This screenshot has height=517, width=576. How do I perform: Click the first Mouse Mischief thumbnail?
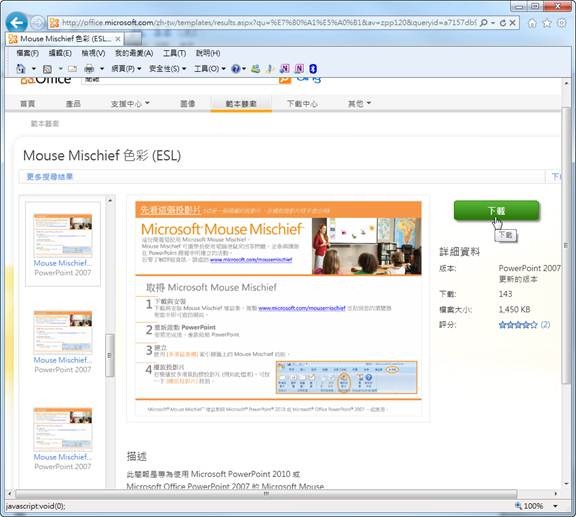click(63, 235)
